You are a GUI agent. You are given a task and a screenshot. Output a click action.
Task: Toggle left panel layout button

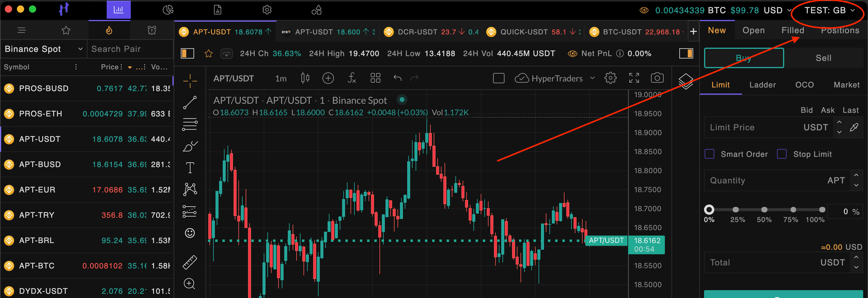[187, 53]
